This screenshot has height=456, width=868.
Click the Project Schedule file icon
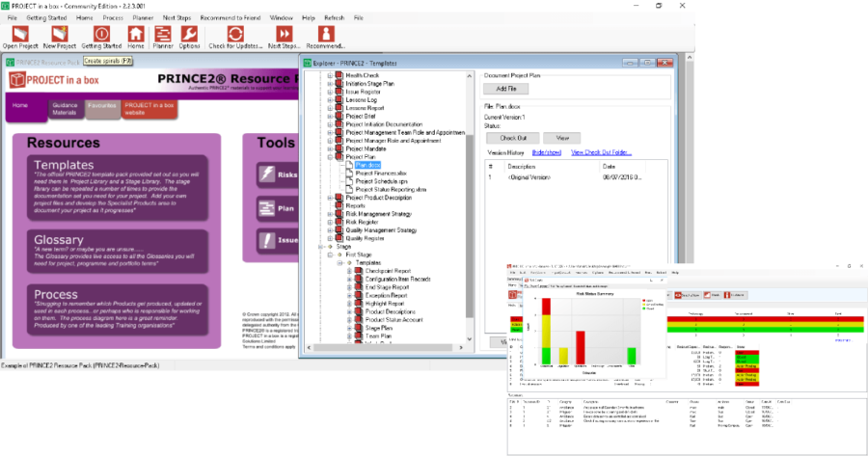[349, 181]
